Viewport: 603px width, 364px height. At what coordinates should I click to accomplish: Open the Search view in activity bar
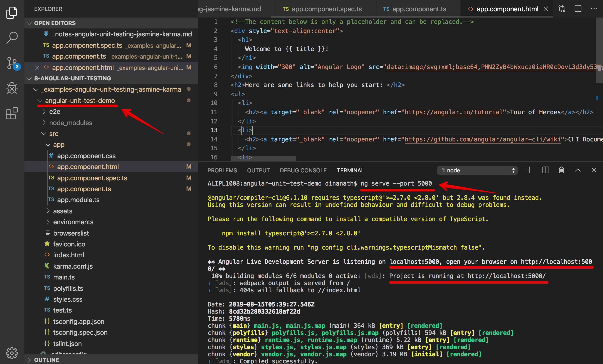[12, 37]
